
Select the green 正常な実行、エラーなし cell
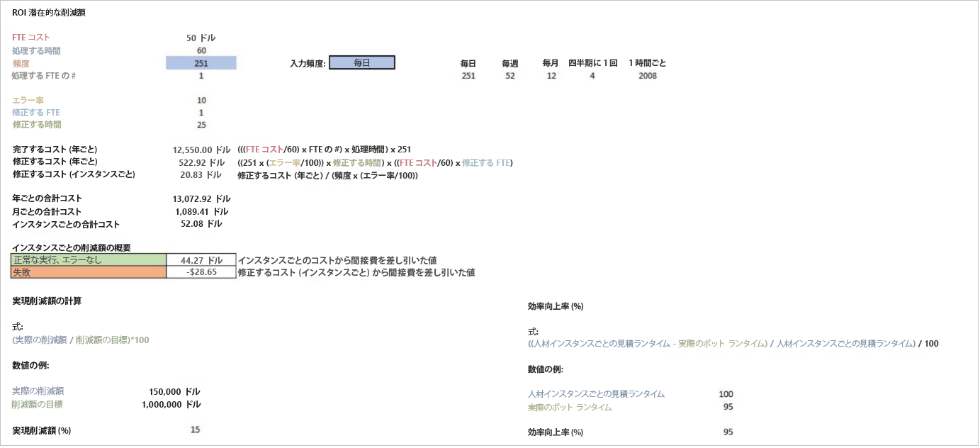click(x=89, y=260)
